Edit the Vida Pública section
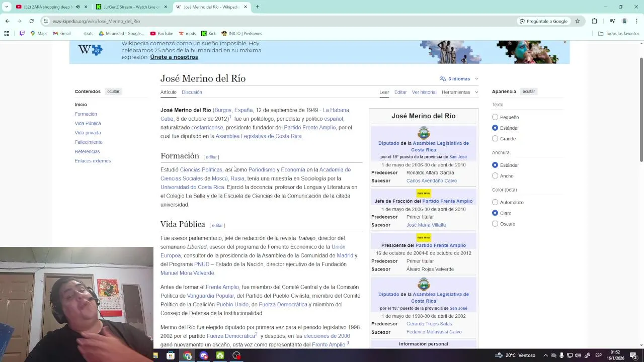The height and width of the screenshot is (362, 644). [x=217, y=225]
